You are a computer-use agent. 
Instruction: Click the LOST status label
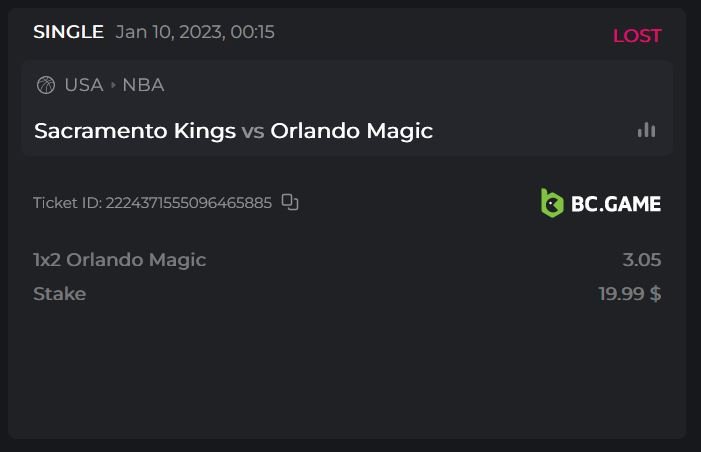[x=637, y=36]
